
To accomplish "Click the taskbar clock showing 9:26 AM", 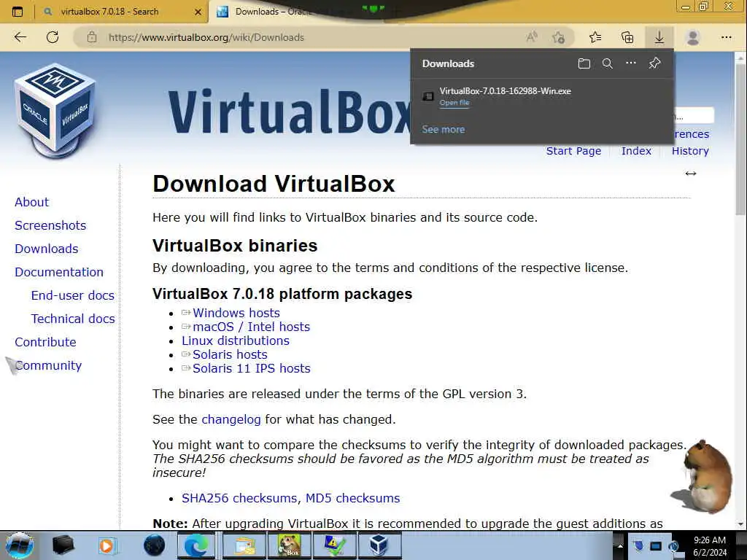I will point(710,545).
